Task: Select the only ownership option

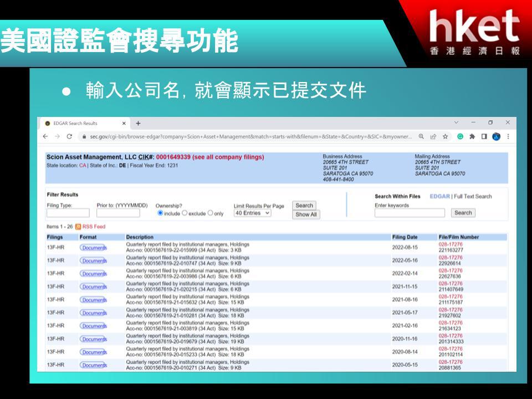Action: pyautogui.click(x=211, y=213)
